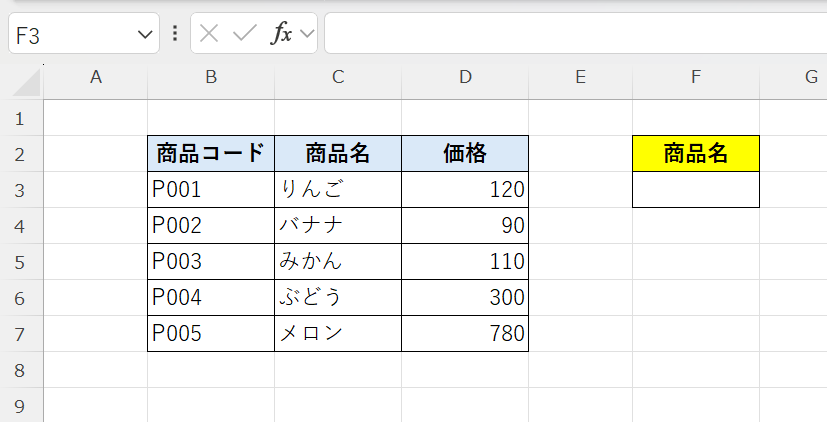Select row 5 header

pyautogui.click(x=21, y=261)
